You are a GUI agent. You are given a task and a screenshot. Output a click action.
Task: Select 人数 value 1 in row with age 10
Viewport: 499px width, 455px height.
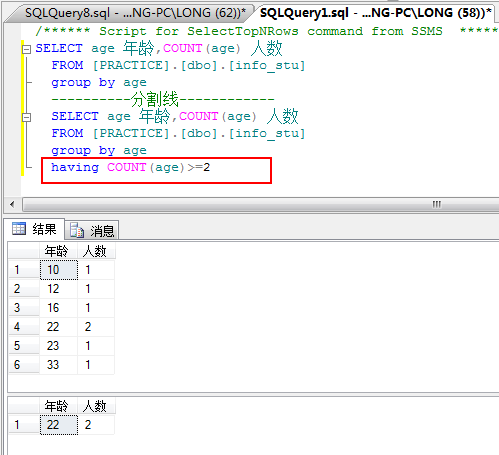96,270
